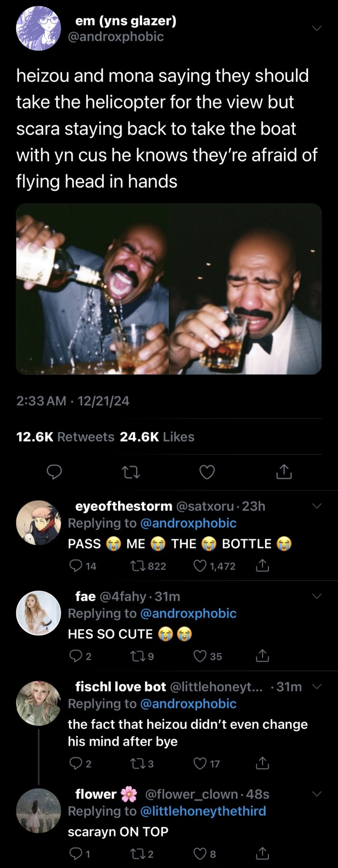Share flower's scarayn ON TOP reply
The image size is (338, 868).
coord(262,854)
